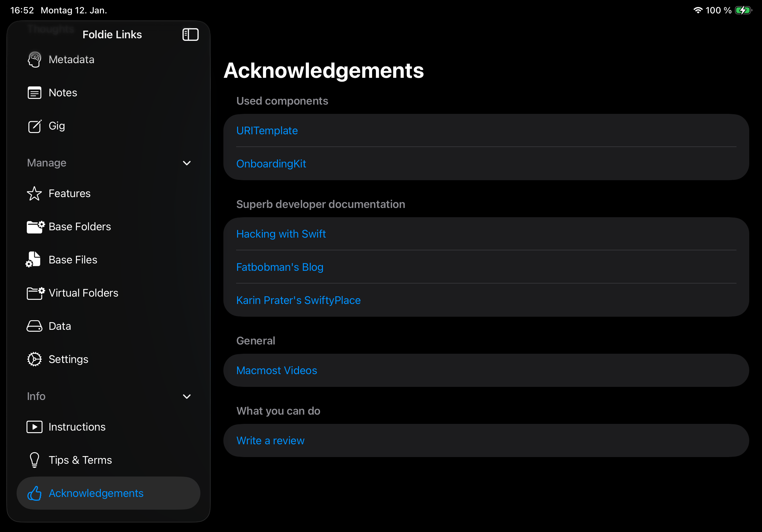Select the Notes document icon
762x532 pixels.
[x=34, y=92]
